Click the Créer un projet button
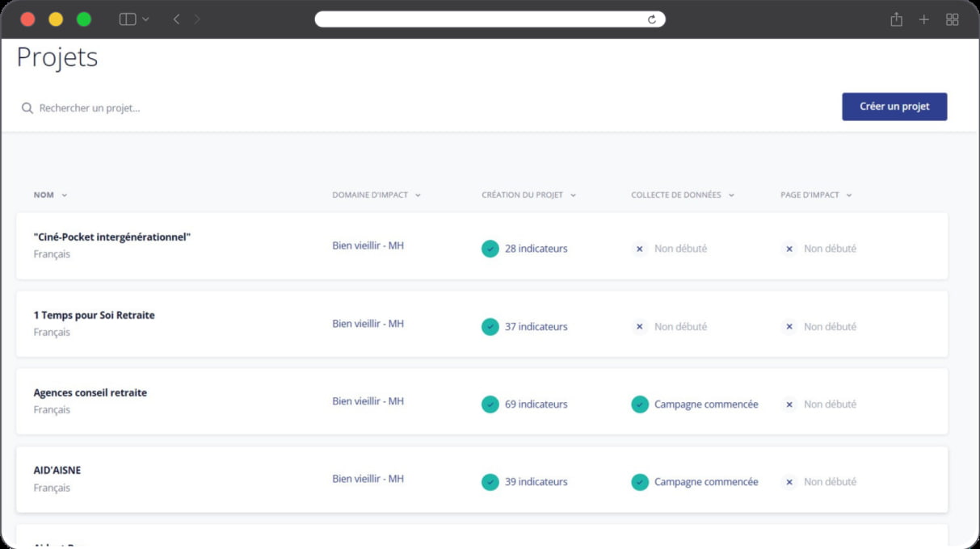Screen dimensions: 980x549 click(894, 106)
